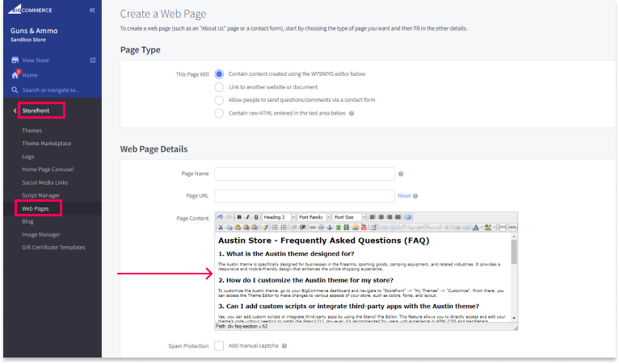Click the Page Name input field

pyautogui.click(x=305, y=174)
